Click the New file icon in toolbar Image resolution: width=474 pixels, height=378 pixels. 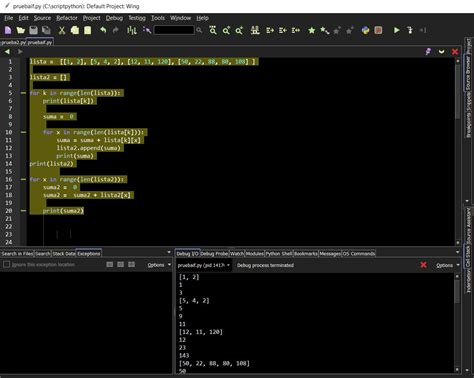(x=8, y=30)
